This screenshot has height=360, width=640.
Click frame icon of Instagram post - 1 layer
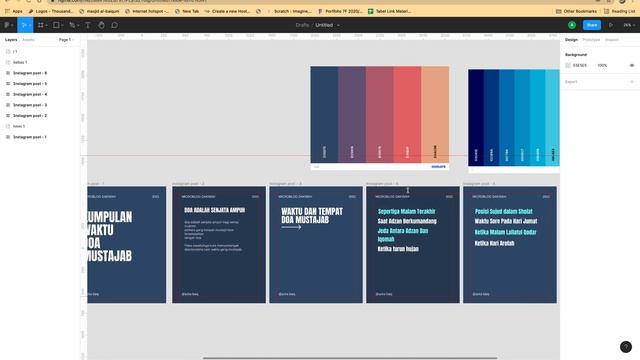pyautogui.click(x=8, y=137)
